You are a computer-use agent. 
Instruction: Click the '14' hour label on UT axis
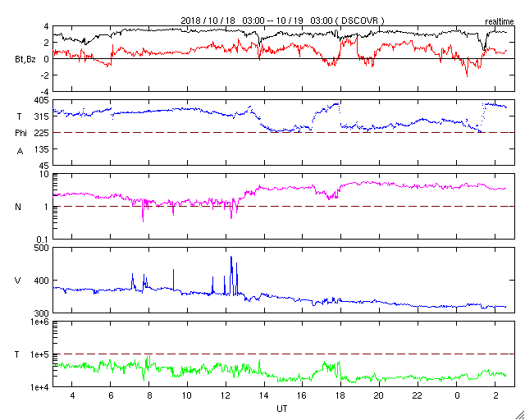pyautogui.click(x=264, y=396)
